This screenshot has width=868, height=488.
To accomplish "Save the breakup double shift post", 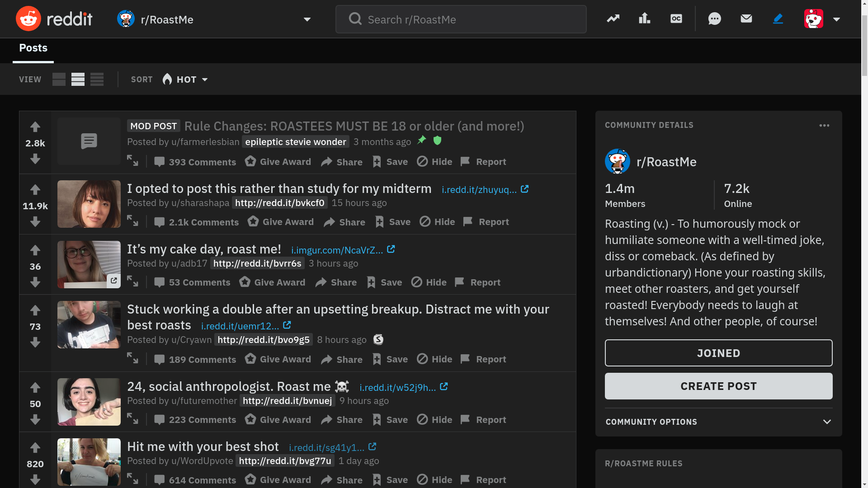I will (390, 359).
